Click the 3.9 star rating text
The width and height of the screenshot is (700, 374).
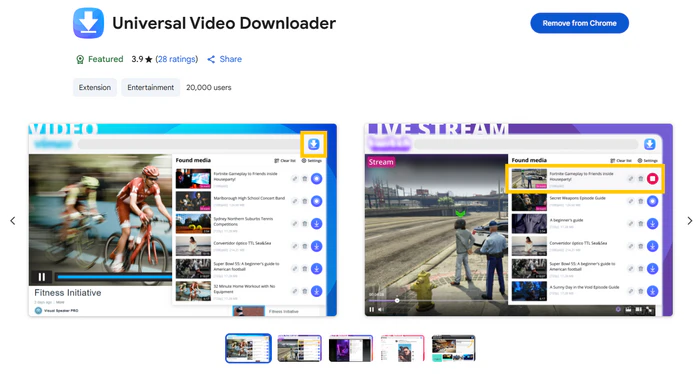(142, 59)
